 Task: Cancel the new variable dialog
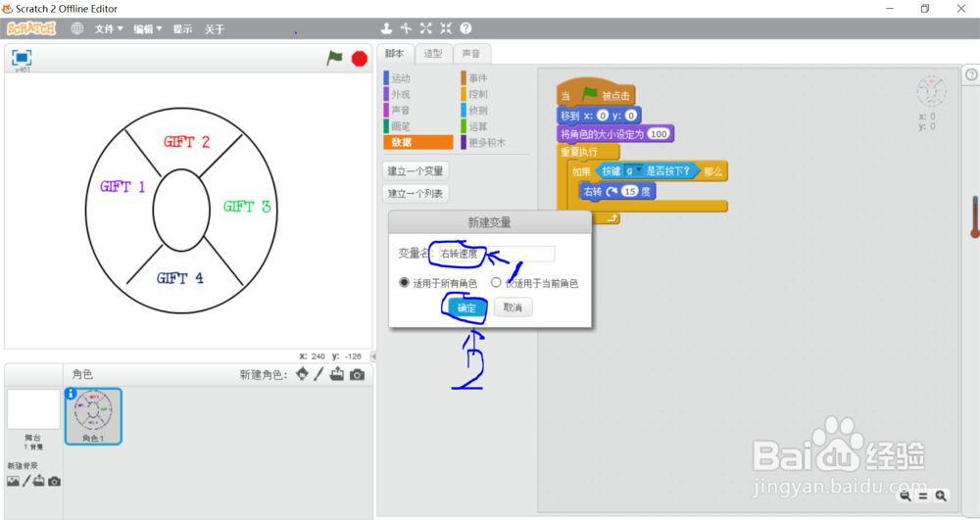coord(514,307)
